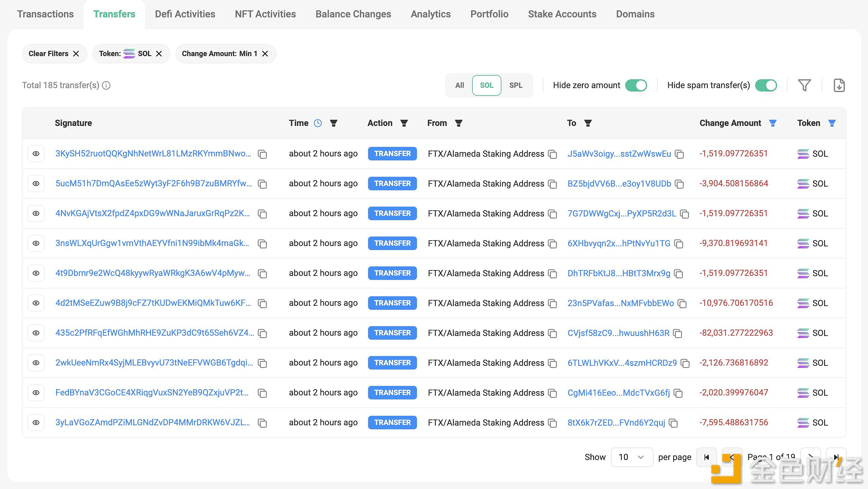Open Domains tab
868x489 pixels.
635,14
